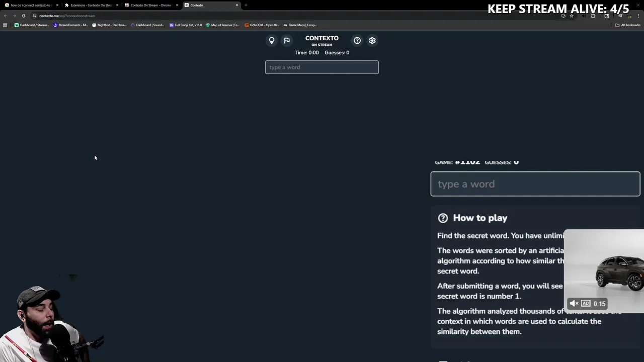Image resolution: width=644 pixels, height=362 pixels.
Task: Open the Dashboard / Stream bookmark
Action: 32,25
